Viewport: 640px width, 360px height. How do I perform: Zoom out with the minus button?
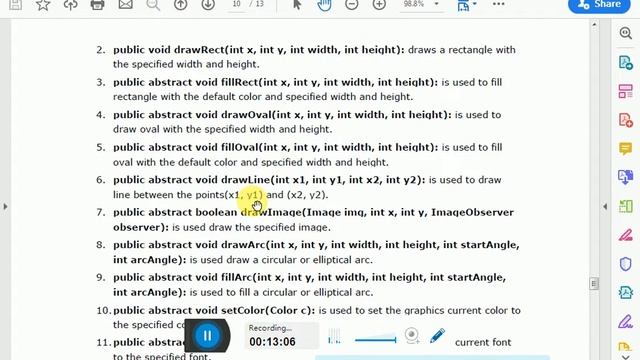351,5
